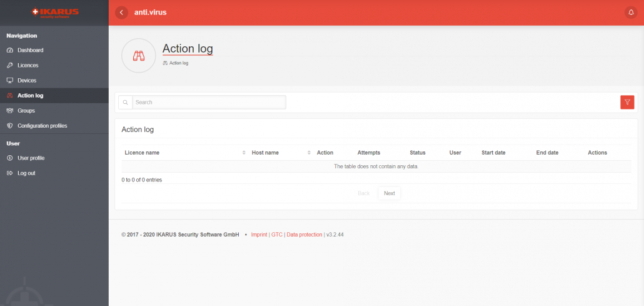This screenshot has width=644, height=306.
Task: Click the Dashboard gauge icon
Action: 9,50
